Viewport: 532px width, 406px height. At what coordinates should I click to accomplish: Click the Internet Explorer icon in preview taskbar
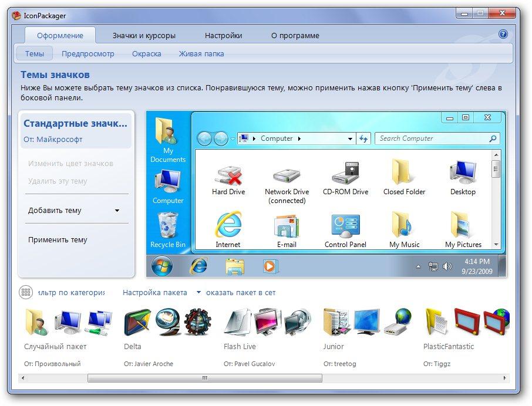198,266
